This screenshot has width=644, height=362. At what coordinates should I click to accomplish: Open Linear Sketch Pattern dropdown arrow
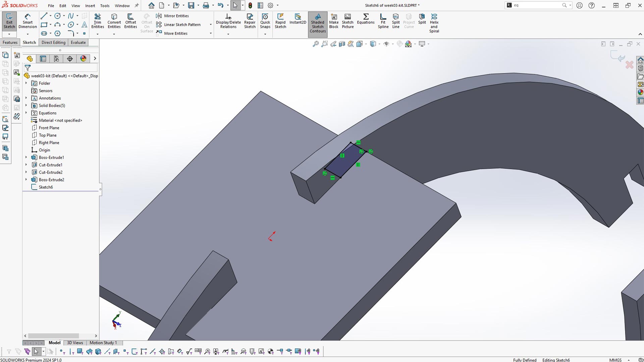(x=211, y=24)
